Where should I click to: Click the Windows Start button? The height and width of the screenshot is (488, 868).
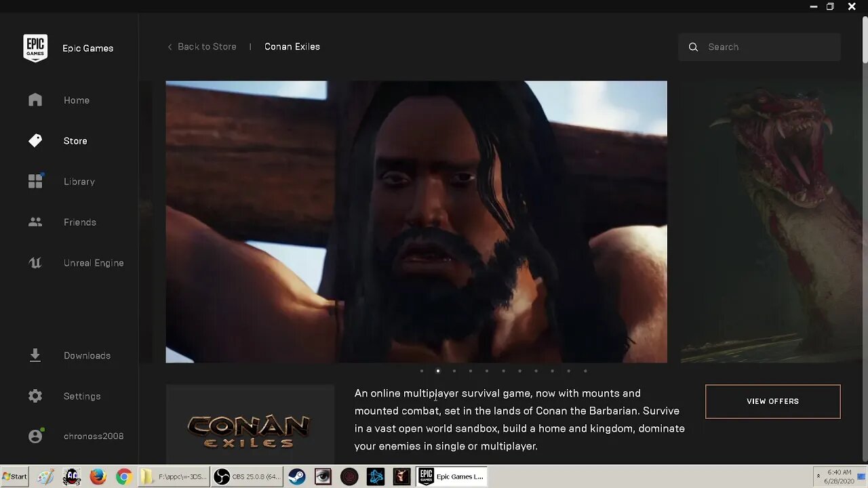(x=14, y=476)
